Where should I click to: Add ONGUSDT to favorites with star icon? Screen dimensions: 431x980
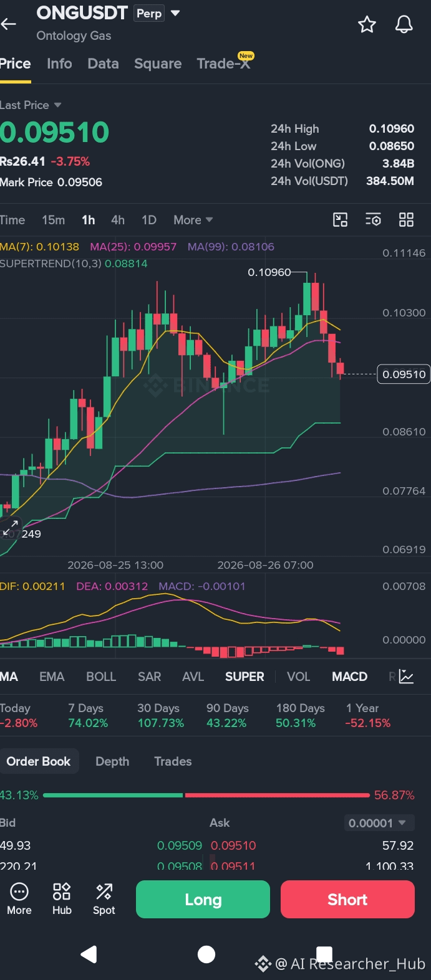[x=367, y=24]
